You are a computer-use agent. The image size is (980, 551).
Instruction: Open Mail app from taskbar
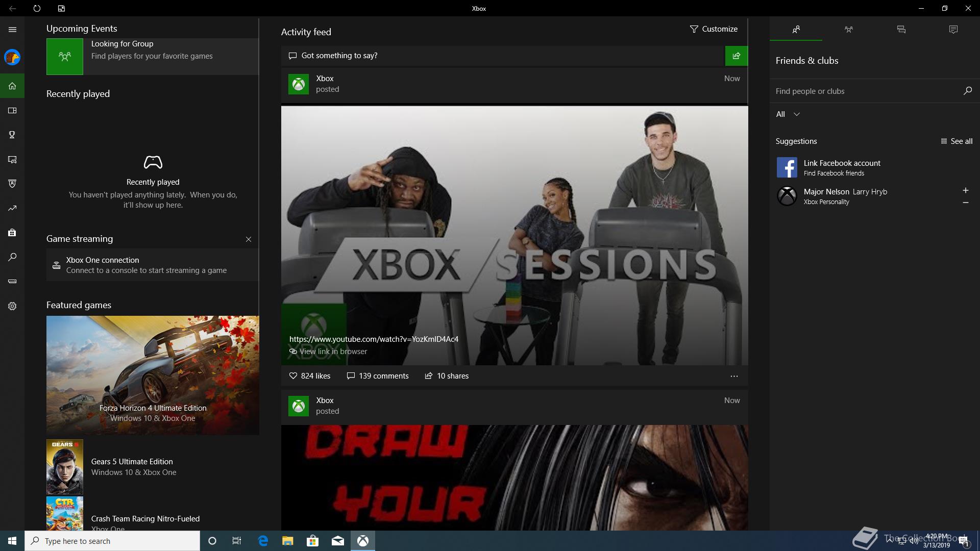click(338, 541)
